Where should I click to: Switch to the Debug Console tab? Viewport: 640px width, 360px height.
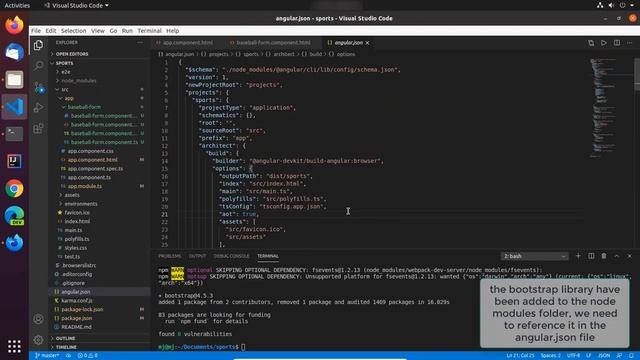(x=231, y=256)
